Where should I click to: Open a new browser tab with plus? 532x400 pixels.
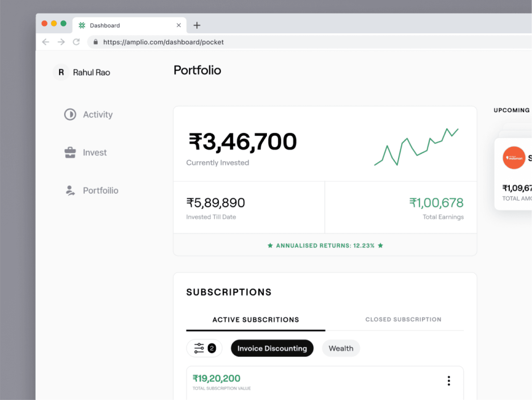[197, 25]
